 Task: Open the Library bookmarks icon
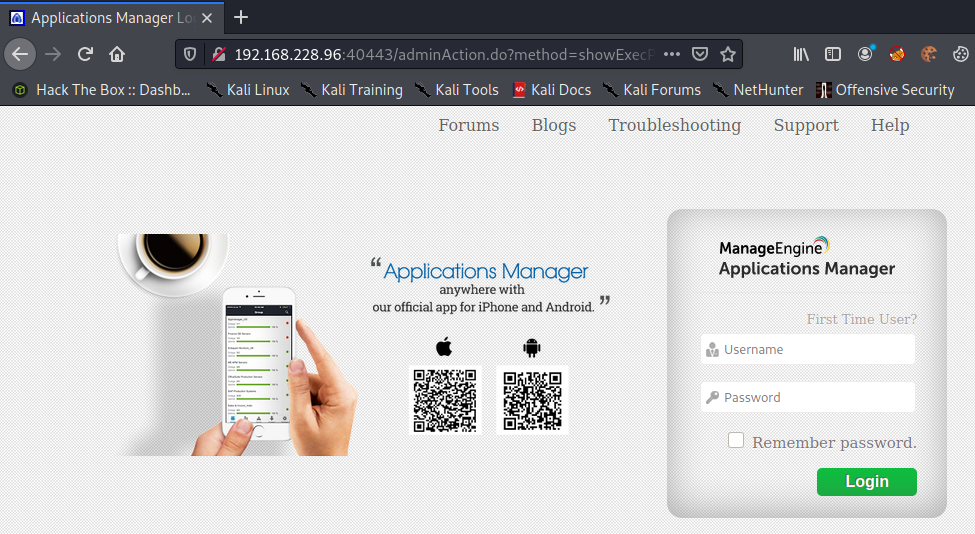tap(801, 55)
